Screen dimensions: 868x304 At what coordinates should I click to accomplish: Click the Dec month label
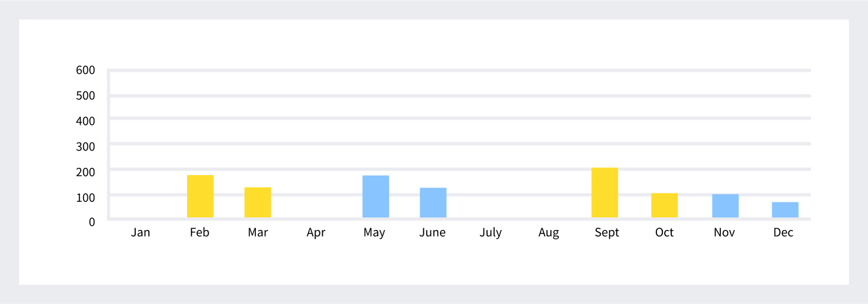(x=783, y=233)
